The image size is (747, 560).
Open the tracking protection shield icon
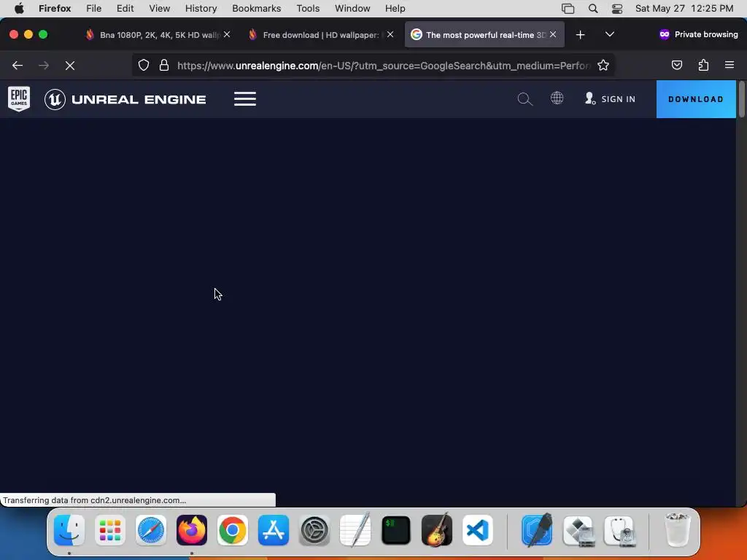[144, 65]
